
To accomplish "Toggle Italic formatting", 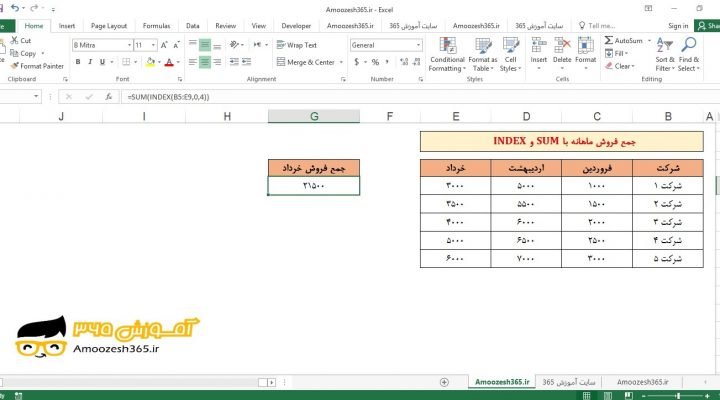I will click(90, 62).
